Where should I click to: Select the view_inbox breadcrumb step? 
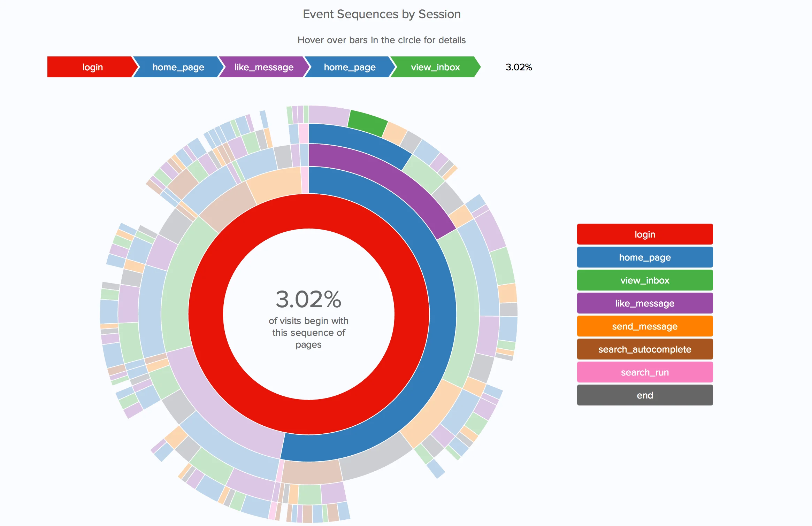(x=435, y=67)
